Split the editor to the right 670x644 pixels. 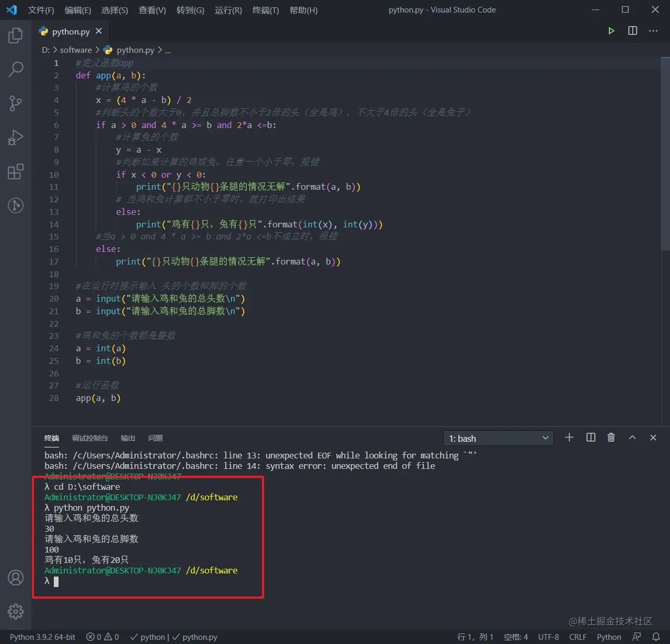tap(632, 31)
